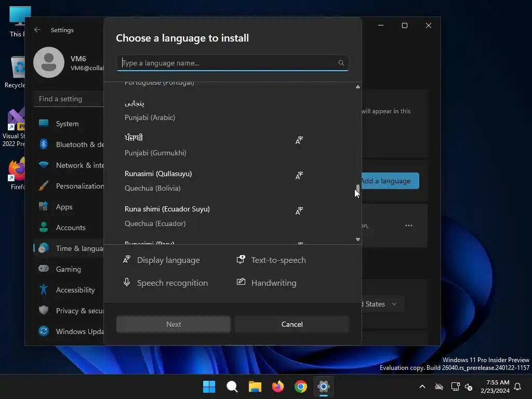
Task: Click the Handwriting legend icon
Action: [x=241, y=282]
